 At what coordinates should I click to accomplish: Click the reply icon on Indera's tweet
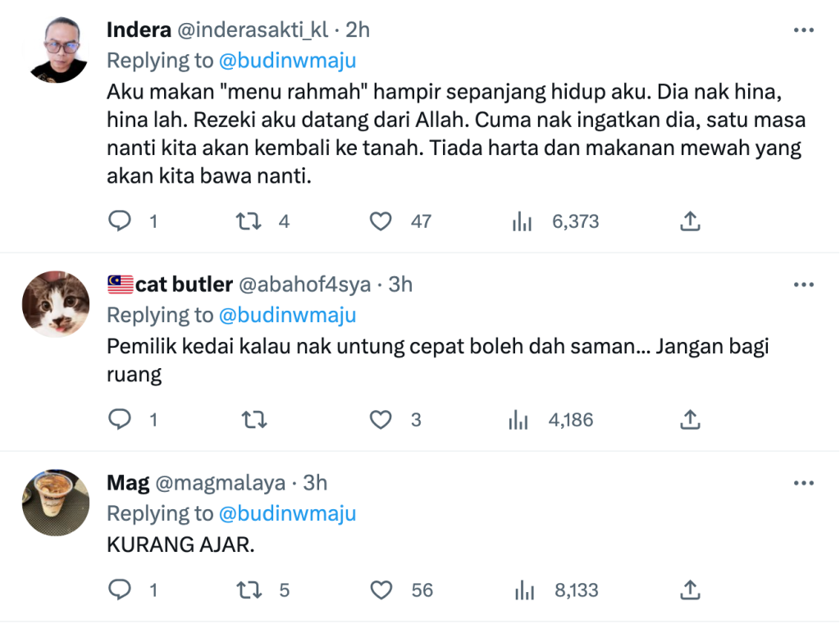119,221
